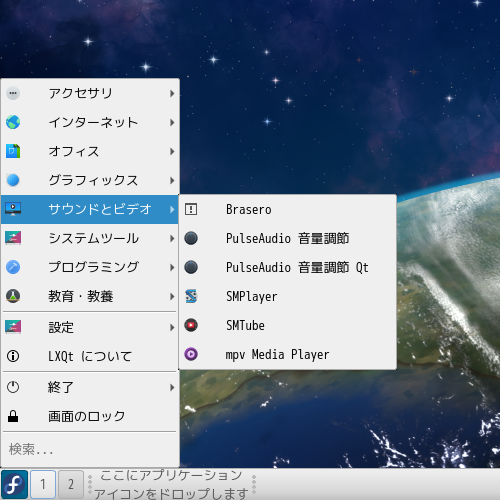Expand the システムツール submenu arrow
500x500 pixels.
tap(172, 238)
